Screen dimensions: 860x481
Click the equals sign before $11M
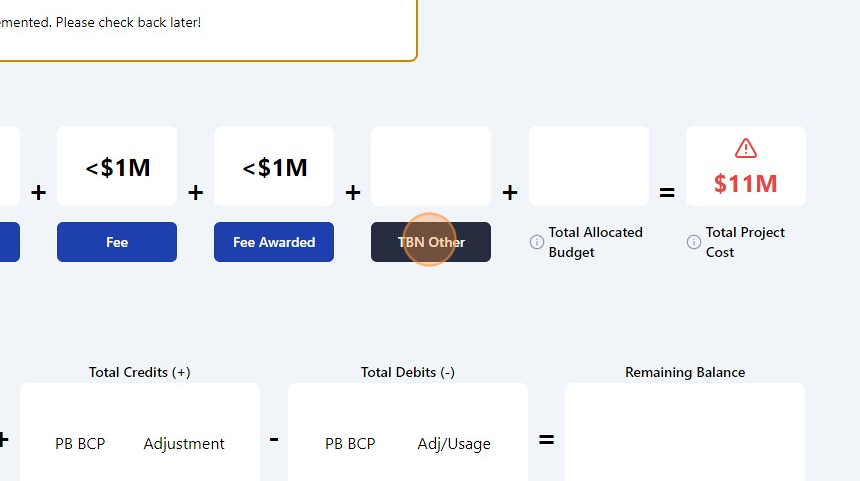click(667, 192)
